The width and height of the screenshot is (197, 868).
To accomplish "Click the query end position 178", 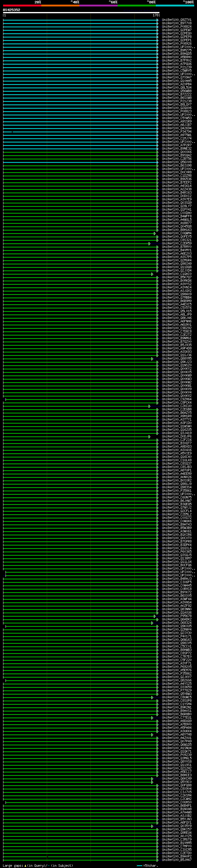I will [x=155, y=15].
